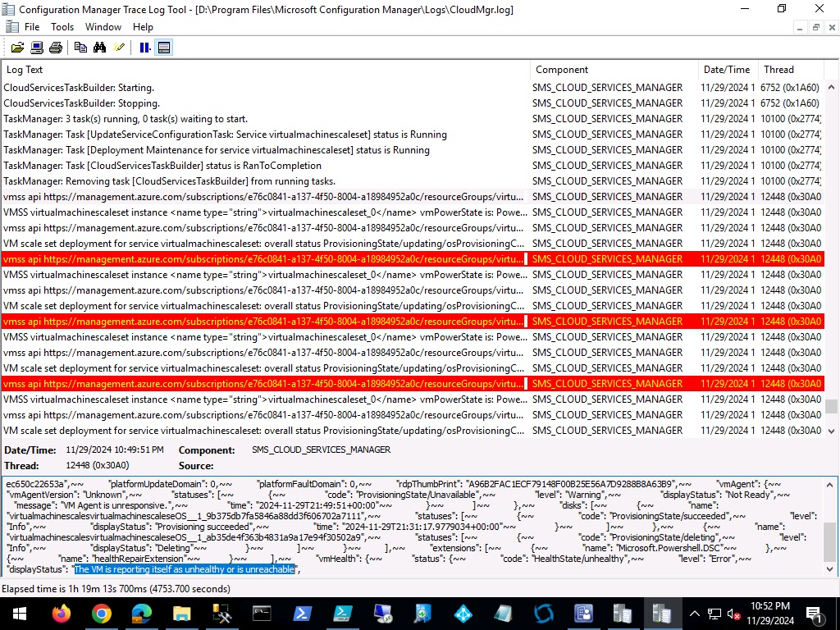Image resolution: width=840 pixels, height=630 pixels.
Task: Open the Tools menu
Action: click(x=62, y=27)
